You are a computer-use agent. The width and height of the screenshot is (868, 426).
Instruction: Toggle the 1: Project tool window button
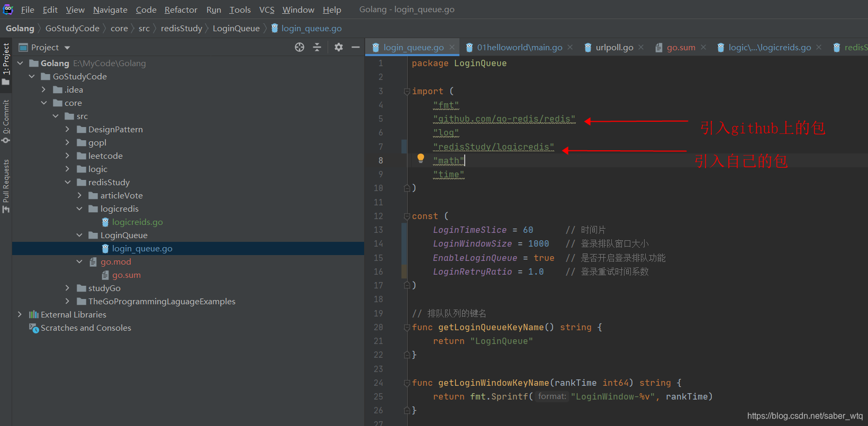point(6,65)
